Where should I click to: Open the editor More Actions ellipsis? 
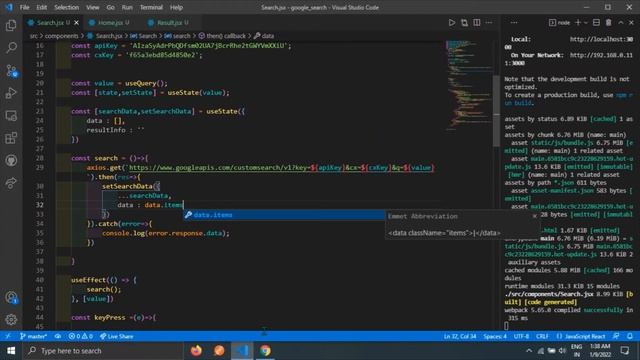tap(489, 23)
